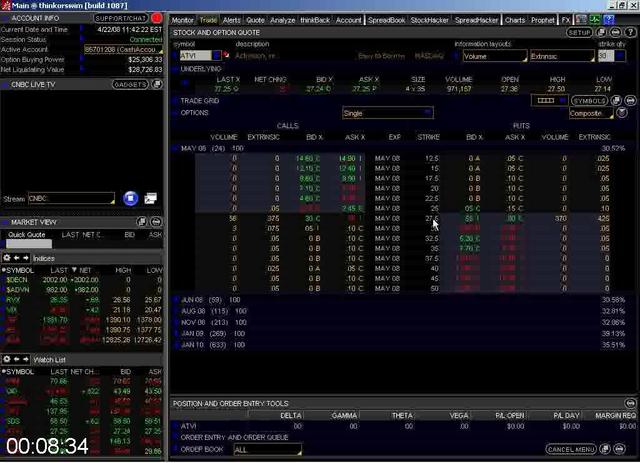This screenshot has width=640, height=463.
Task: Click the SUPPORT/CHAT button
Action: pyautogui.click(x=121, y=18)
